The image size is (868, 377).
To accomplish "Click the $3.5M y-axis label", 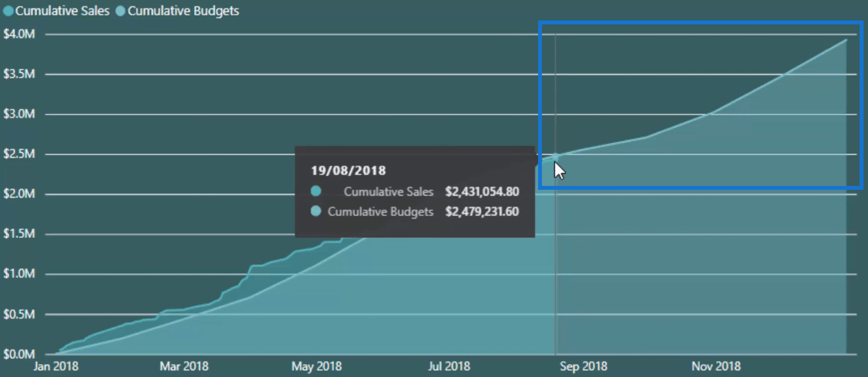I will (x=19, y=74).
